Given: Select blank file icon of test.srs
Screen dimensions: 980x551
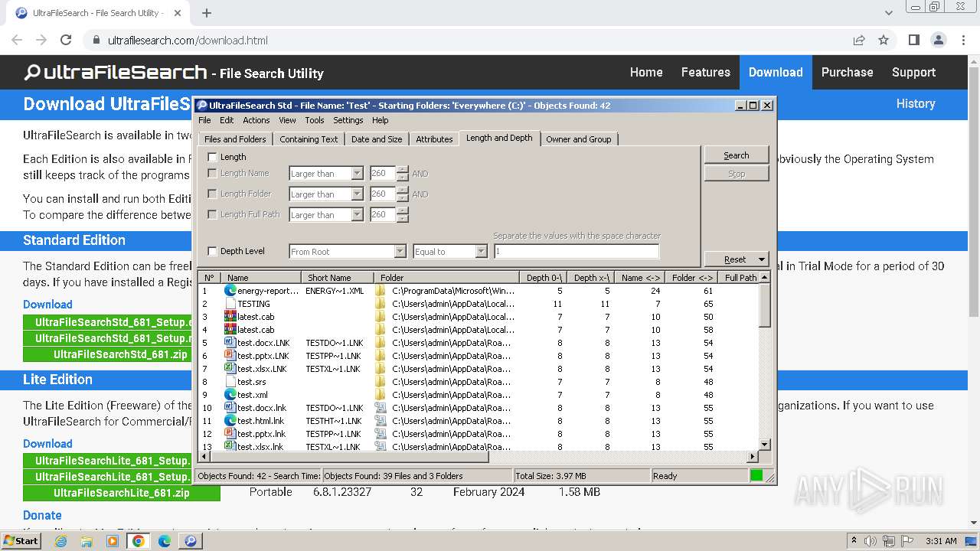Looking at the screenshot, I should (230, 382).
